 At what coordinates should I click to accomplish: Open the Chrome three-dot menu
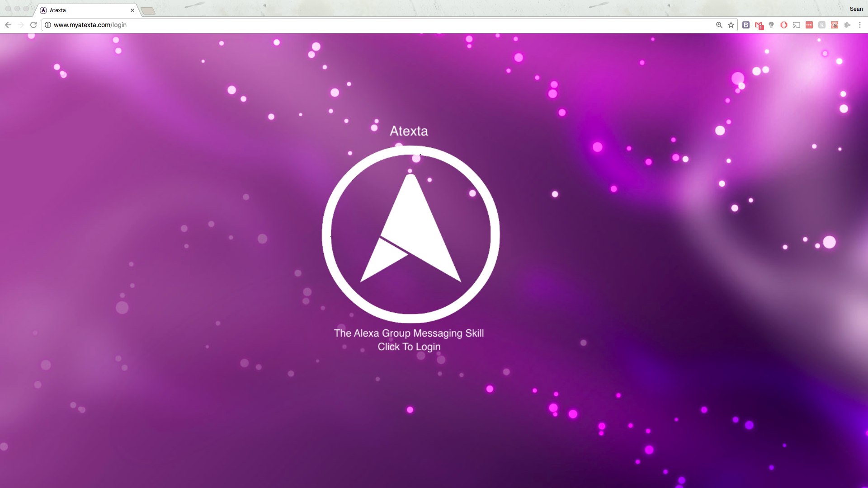point(860,25)
